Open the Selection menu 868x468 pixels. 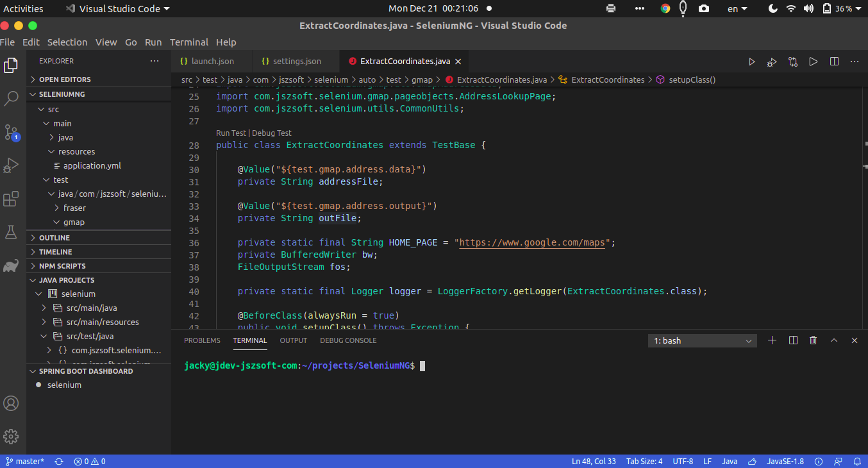pyautogui.click(x=67, y=42)
